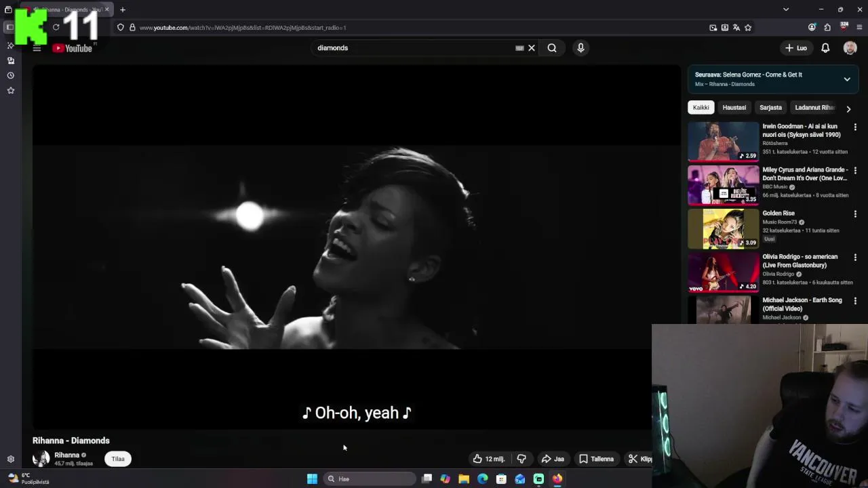The width and height of the screenshot is (868, 488).
Task: Open a new browser tab
Action: coord(123,9)
